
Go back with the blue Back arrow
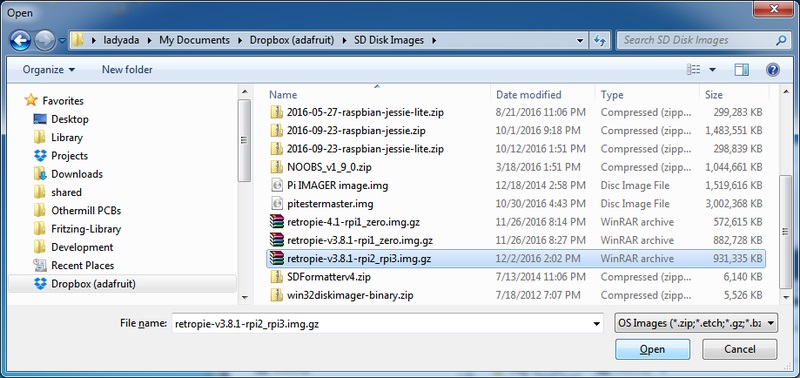coord(20,40)
